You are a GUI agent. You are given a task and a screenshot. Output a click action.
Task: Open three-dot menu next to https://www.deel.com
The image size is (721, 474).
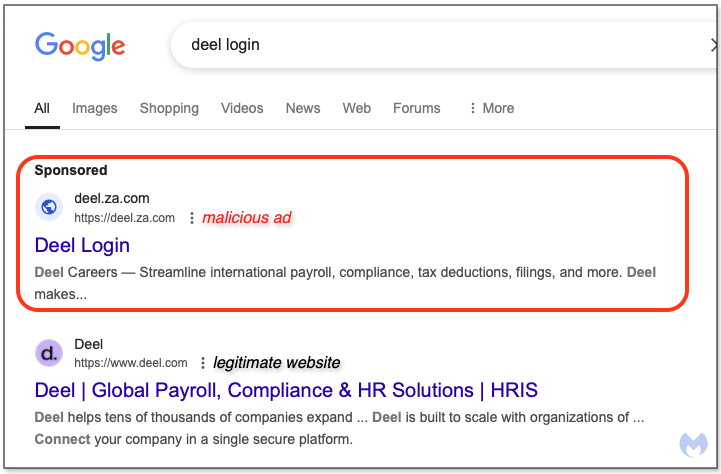tap(203, 363)
